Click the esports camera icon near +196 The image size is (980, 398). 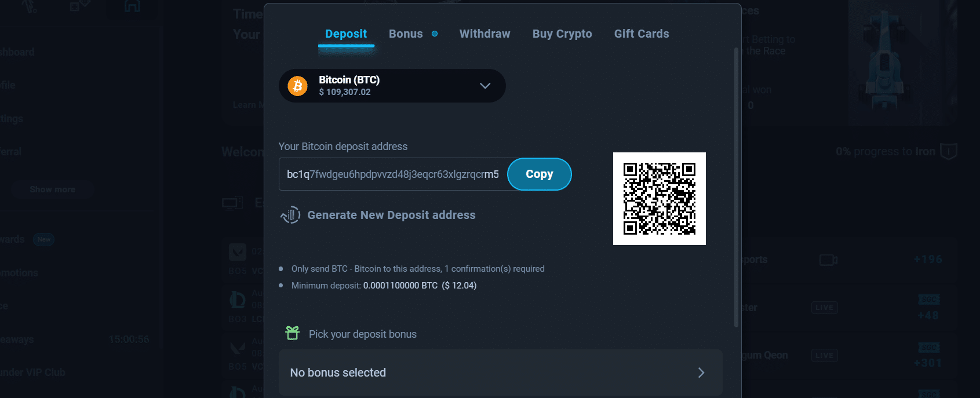pos(828,260)
